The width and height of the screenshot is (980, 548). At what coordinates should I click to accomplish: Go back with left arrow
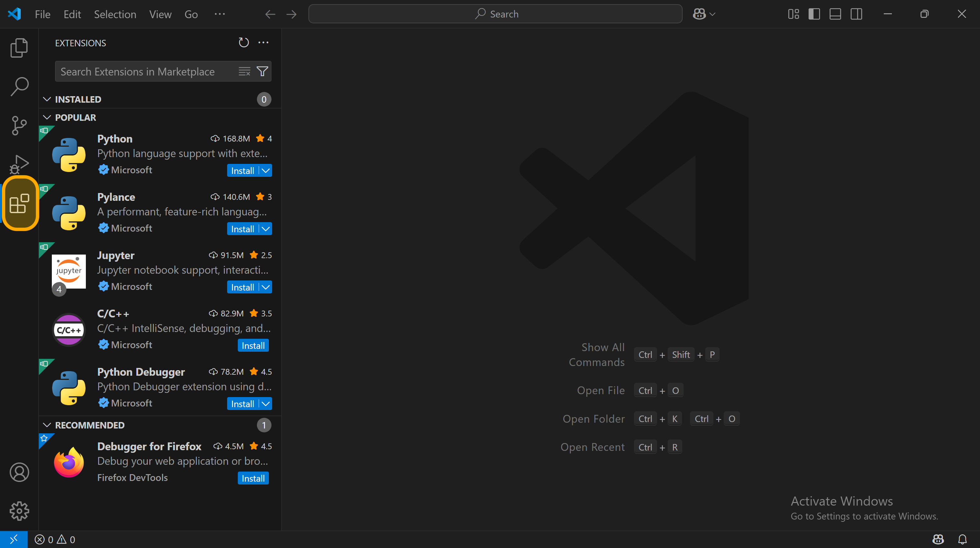click(270, 14)
